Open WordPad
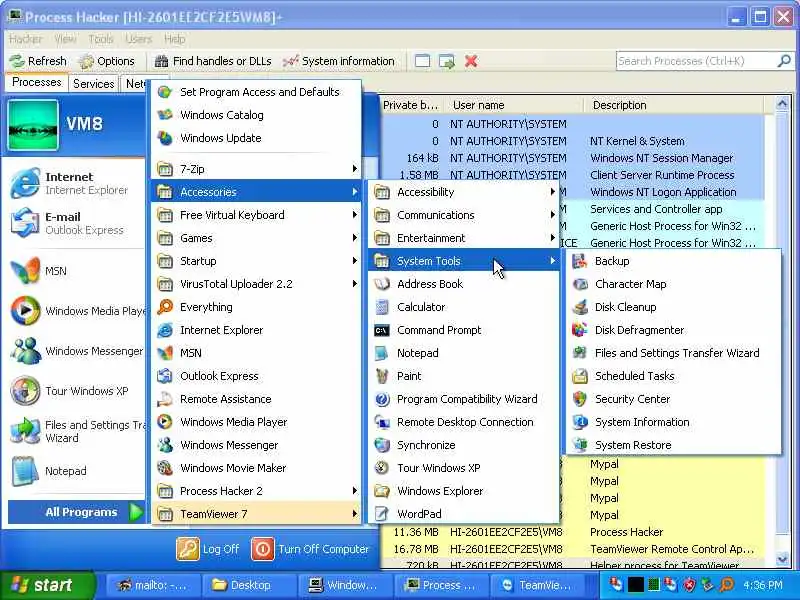Viewport: 800px width, 600px height. point(463,514)
